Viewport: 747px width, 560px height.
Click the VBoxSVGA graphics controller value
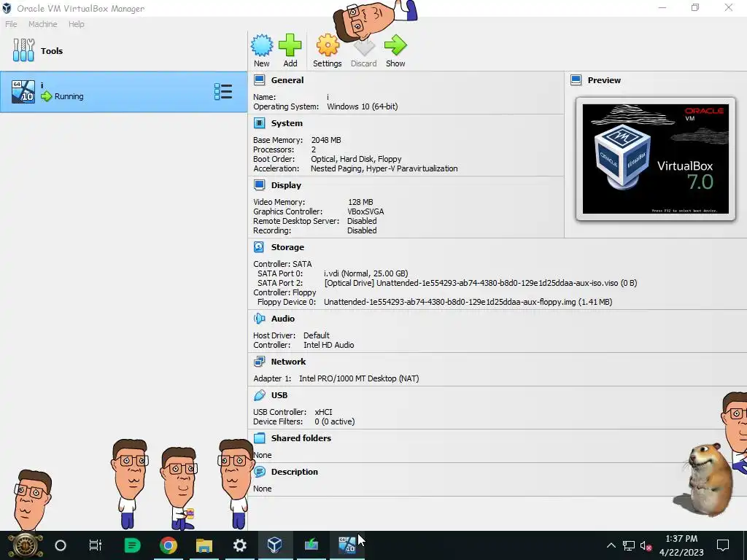365,211
